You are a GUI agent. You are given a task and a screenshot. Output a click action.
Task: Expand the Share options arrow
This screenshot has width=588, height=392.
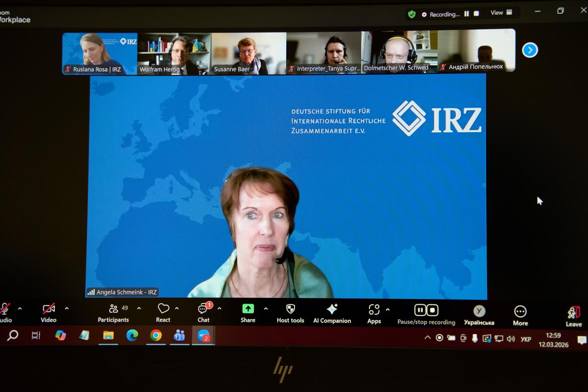tap(266, 309)
